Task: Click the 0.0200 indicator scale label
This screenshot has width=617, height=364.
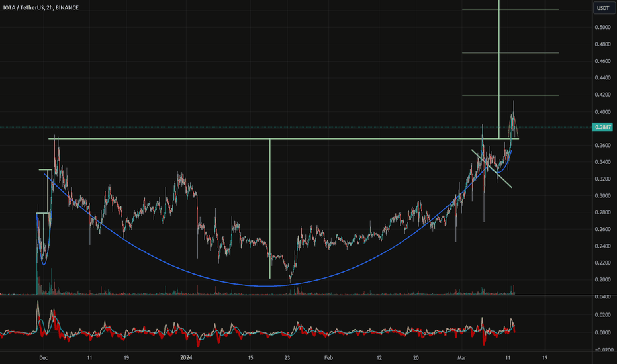Action: pos(603,315)
